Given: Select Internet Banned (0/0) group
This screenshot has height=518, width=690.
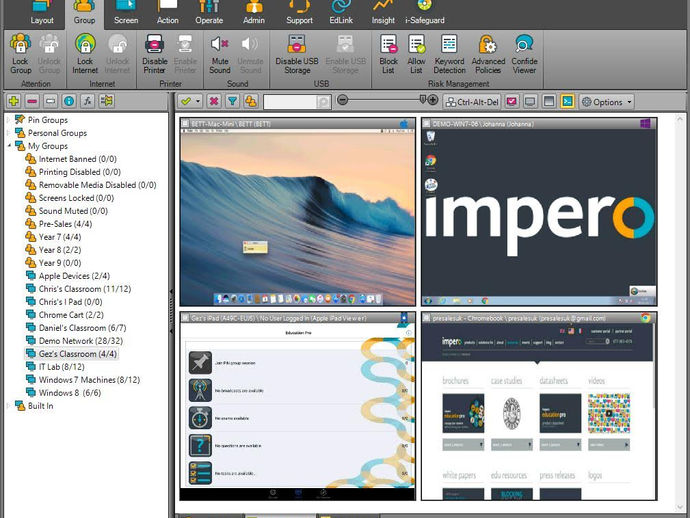Looking at the screenshot, I should [77, 159].
